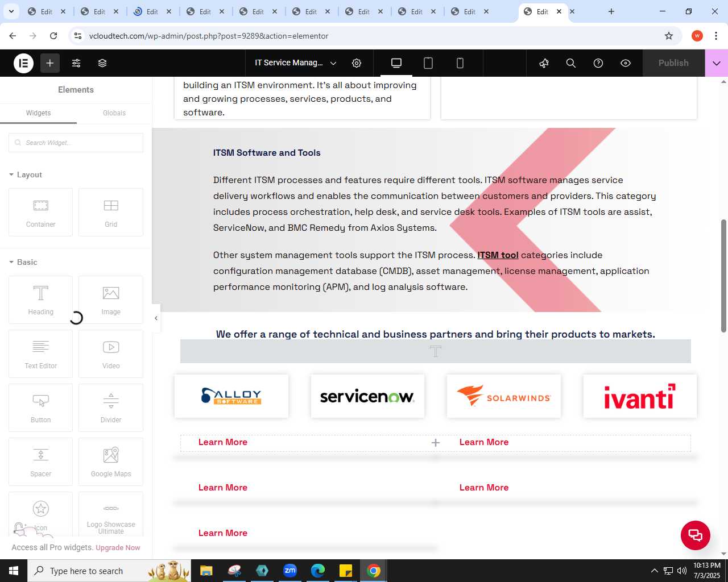
Task: Open site settings sliders icon
Action: [76, 63]
